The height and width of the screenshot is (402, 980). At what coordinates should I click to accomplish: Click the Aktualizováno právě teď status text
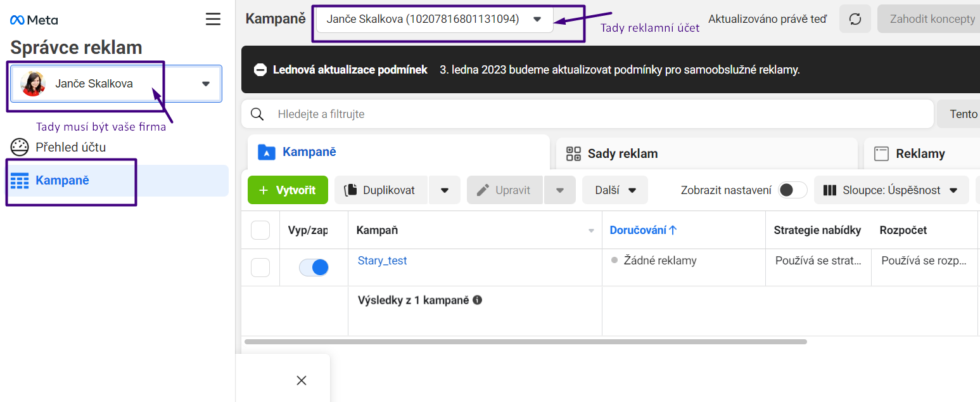click(x=768, y=19)
